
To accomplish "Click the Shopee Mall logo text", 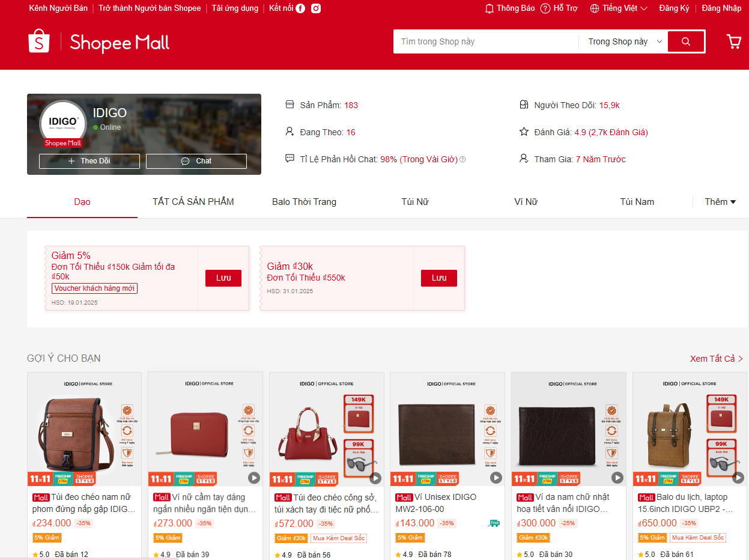I will pyautogui.click(x=120, y=43).
